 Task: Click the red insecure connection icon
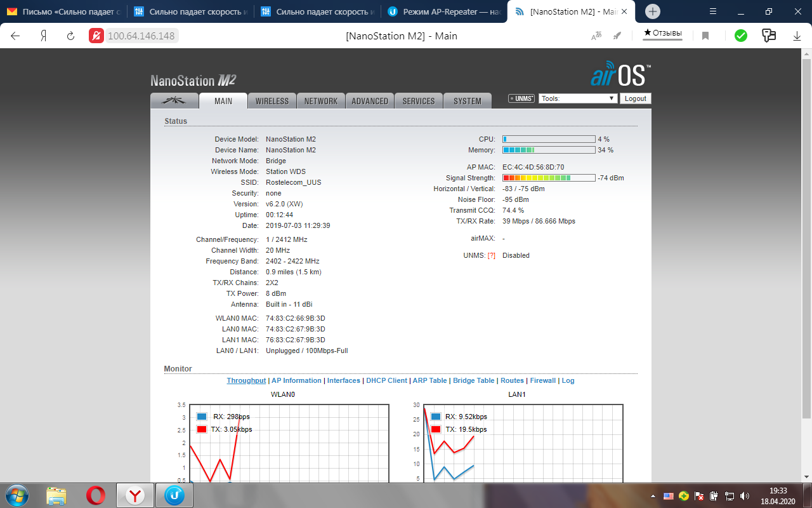(96, 36)
